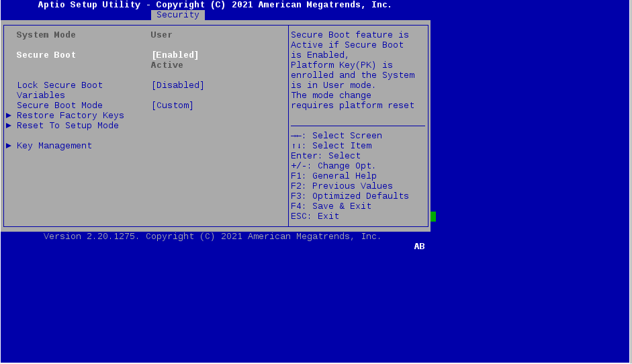Click the arrow icon beside Restore Factory Keys

click(9, 116)
